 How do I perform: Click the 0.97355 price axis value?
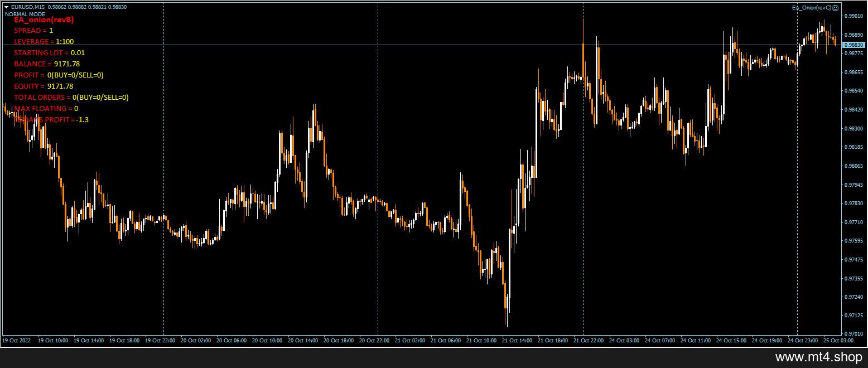point(855,278)
